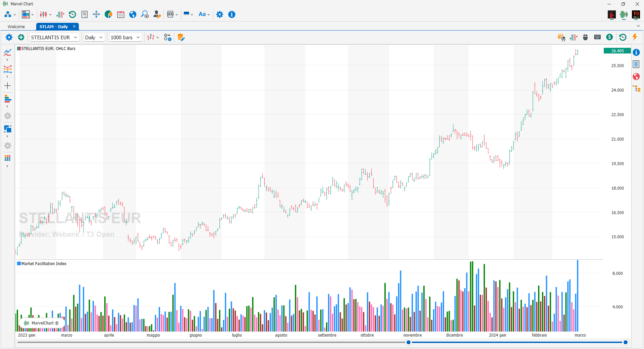Click the MarvelChart ® badge
This screenshot has height=349, width=644.
42,323
